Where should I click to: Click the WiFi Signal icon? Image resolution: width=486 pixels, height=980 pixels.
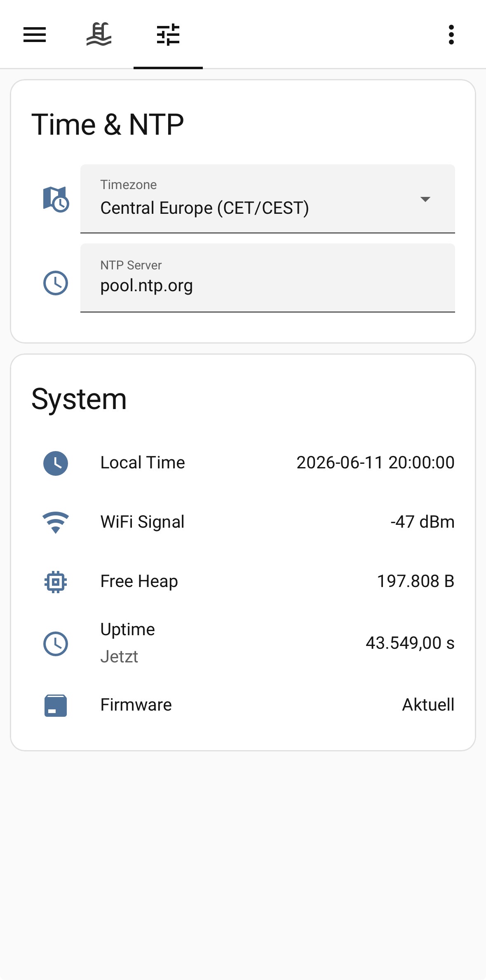click(x=56, y=522)
